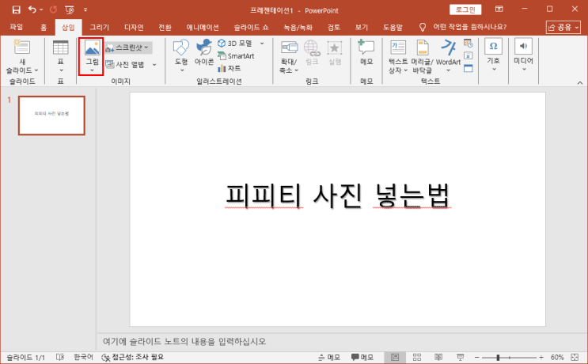
Task: Click the save icon in the title bar
Action: tap(16, 9)
